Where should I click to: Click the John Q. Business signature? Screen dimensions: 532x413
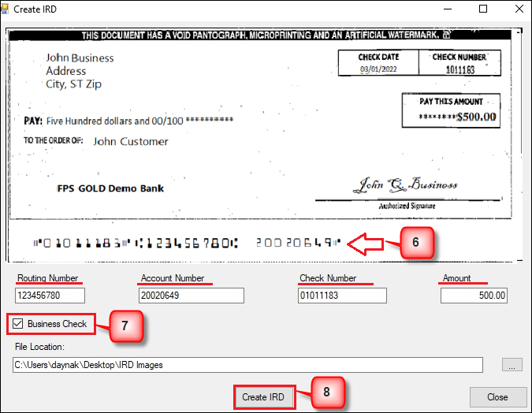pyautogui.click(x=405, y=185)
